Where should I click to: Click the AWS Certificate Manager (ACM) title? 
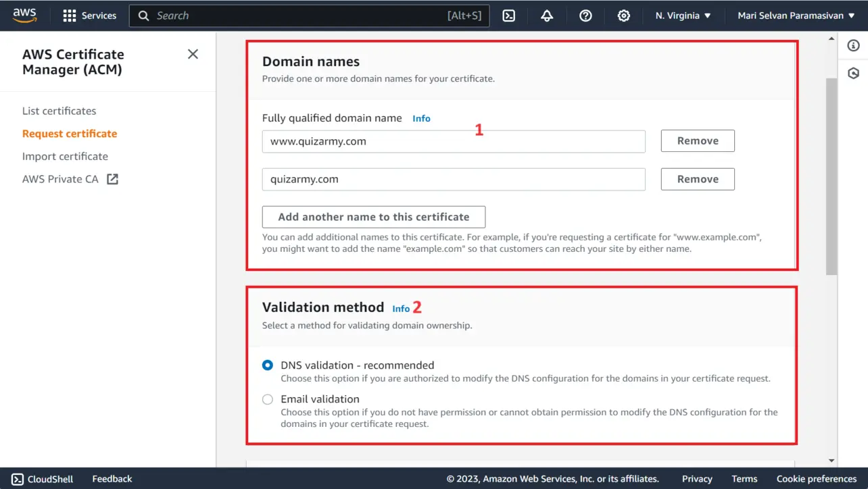tap(73, 62)
